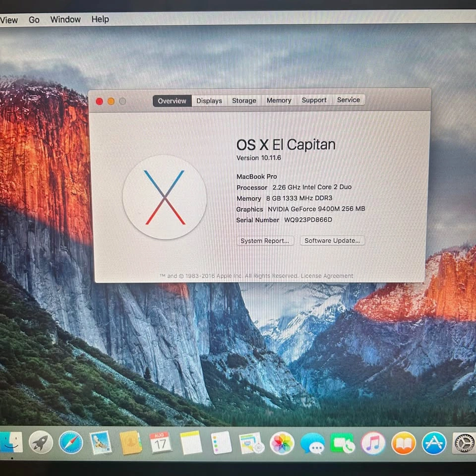Screen dimensions: 476x476
Task: Open Mail stamp icon in Dock
Action: pyautogui.click(x=101, y=443)
